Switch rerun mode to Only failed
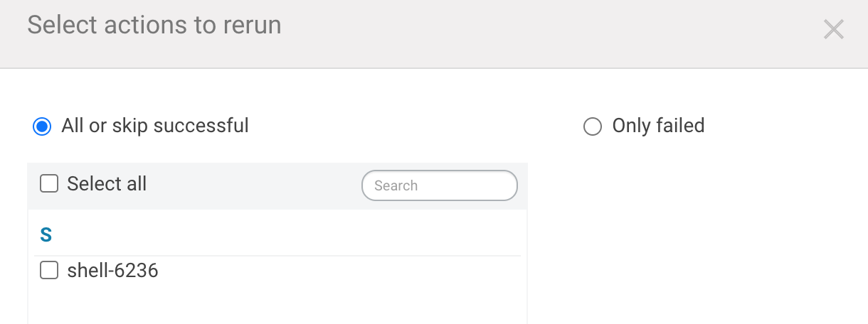The image size is (868, 324). 592,127
